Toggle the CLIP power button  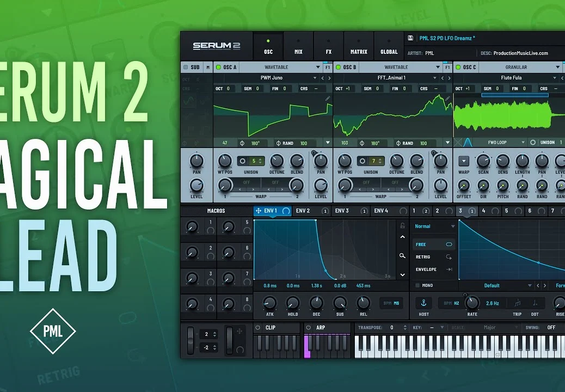pos(257,328)
